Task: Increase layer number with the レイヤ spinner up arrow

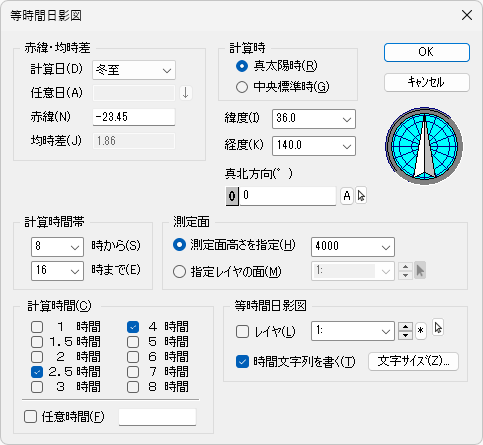Action: (405, 327)
